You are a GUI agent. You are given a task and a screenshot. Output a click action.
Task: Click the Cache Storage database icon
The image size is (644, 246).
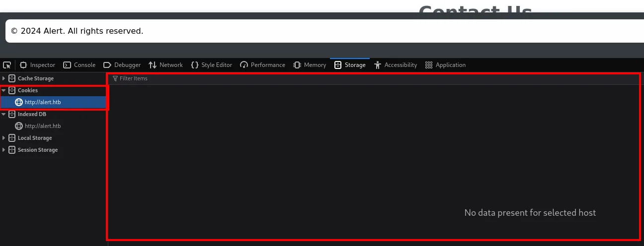coord(12,78)
